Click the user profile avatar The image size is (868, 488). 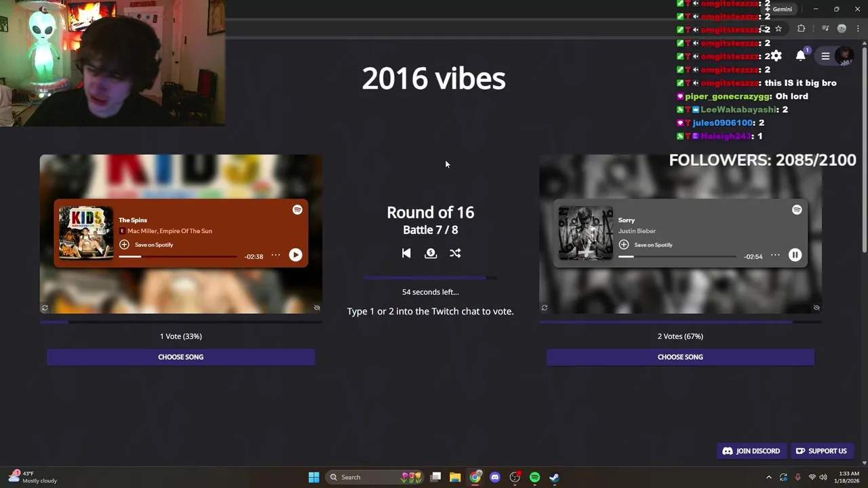click(844, 56)
